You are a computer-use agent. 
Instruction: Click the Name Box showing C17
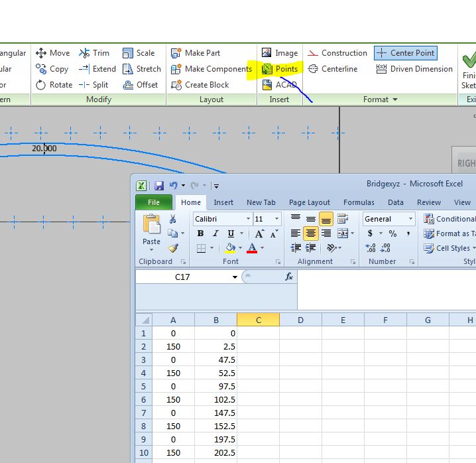pos(182,277)
